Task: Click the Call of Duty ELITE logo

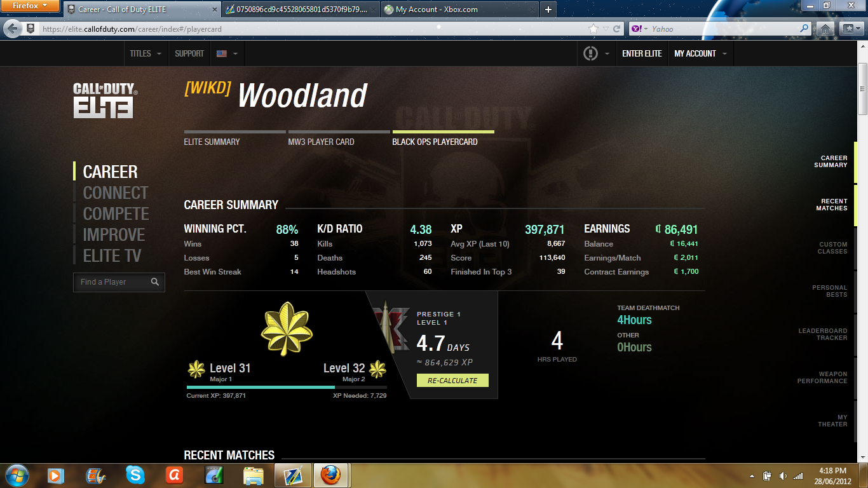Action: tap(105, 100)
